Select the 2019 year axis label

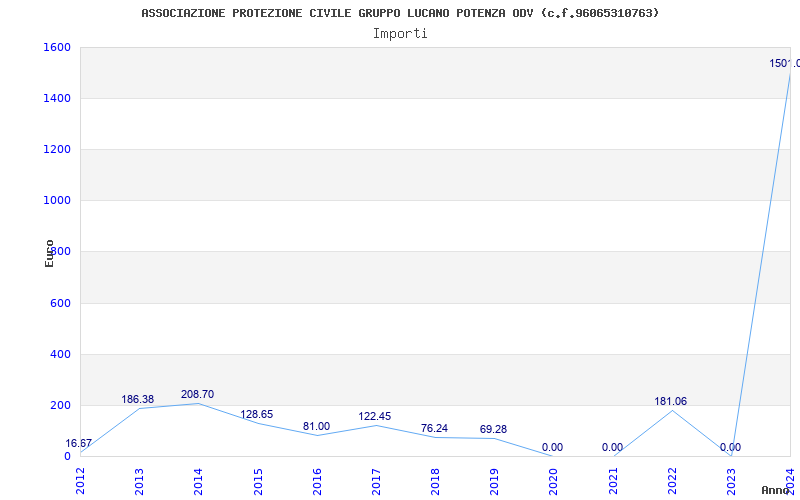click(495, 481)
